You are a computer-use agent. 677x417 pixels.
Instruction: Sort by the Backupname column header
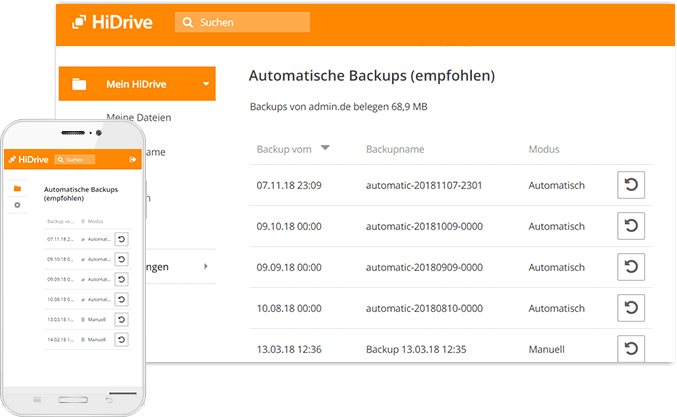pyautogui.click(x=395, y=149)
